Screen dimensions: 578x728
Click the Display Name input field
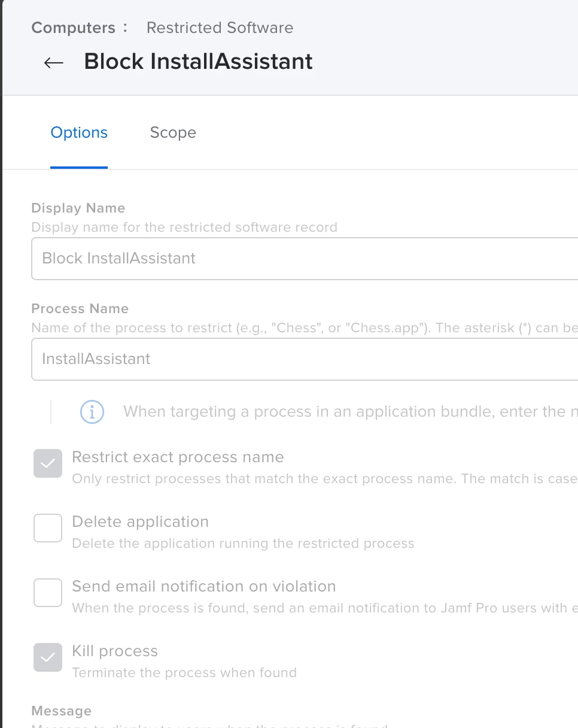pyautogui.click(x=305, y=259)
